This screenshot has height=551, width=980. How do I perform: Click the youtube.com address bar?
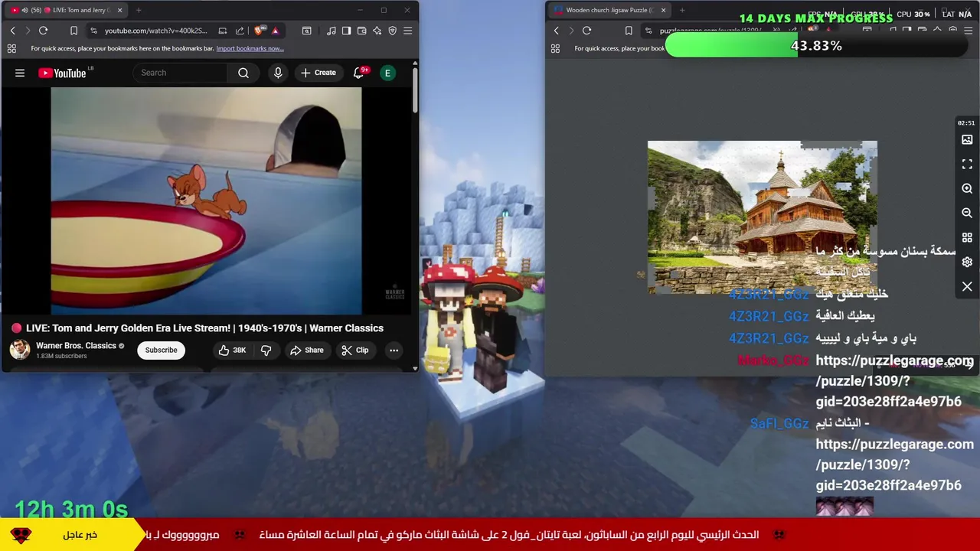tap(156, 31)
